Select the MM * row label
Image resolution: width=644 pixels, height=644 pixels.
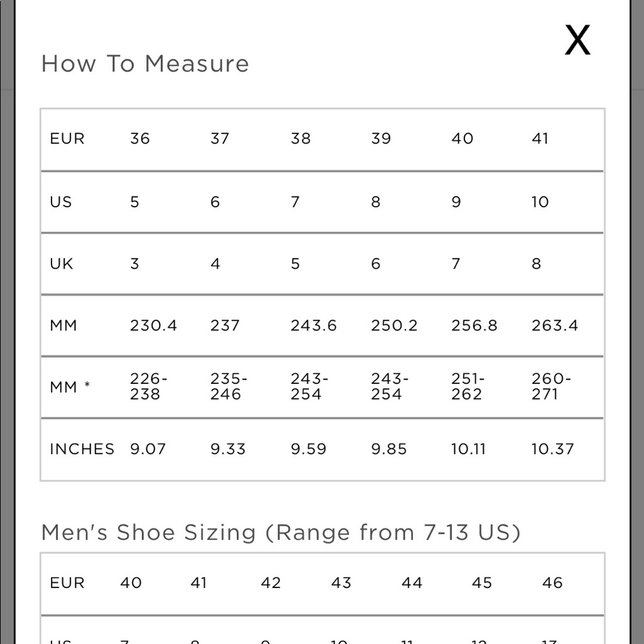pos(70,387)
